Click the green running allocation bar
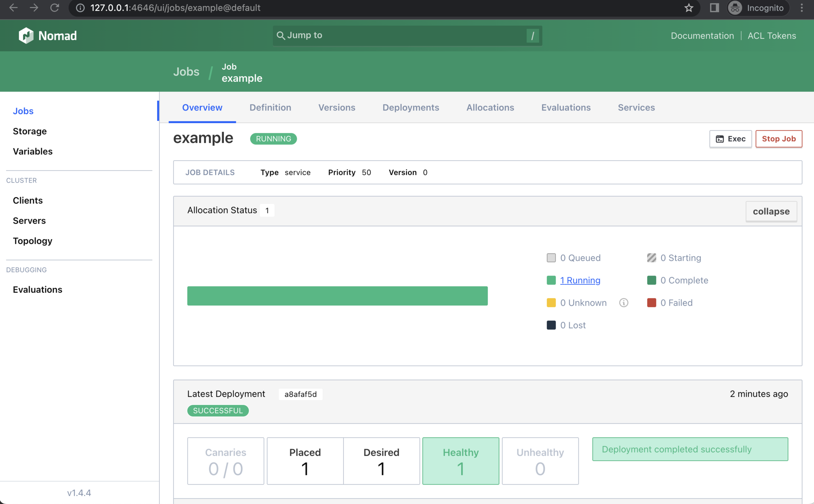The width and height of the screenshot is (814, 504). (337, 296)
